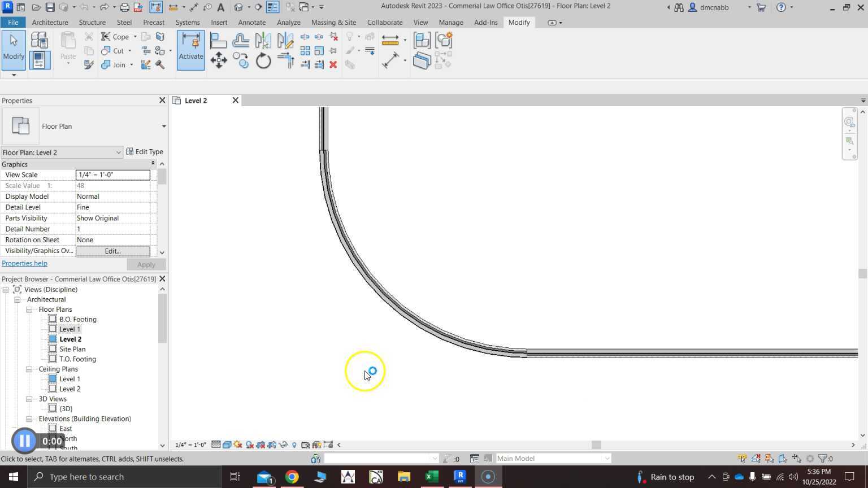The width and height of the screenshot is (868, 488).
Task: Switch to the Annotate ribbon tab
Action: click(251, 23)
